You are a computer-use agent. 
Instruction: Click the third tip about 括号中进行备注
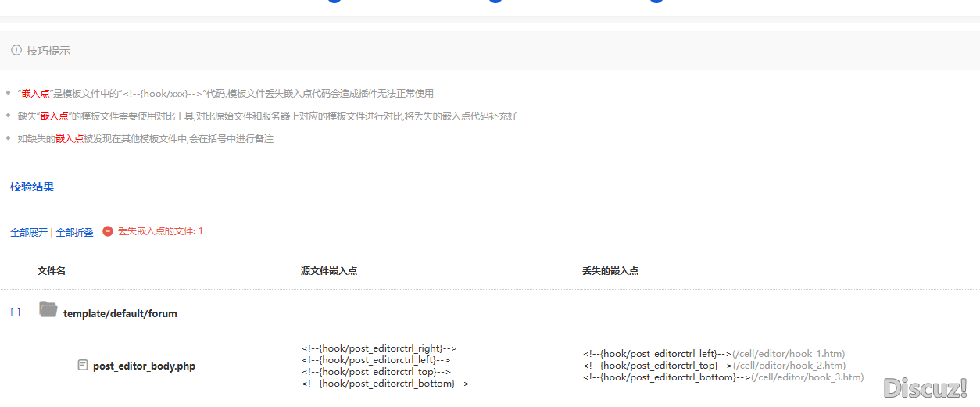point(145,139)
